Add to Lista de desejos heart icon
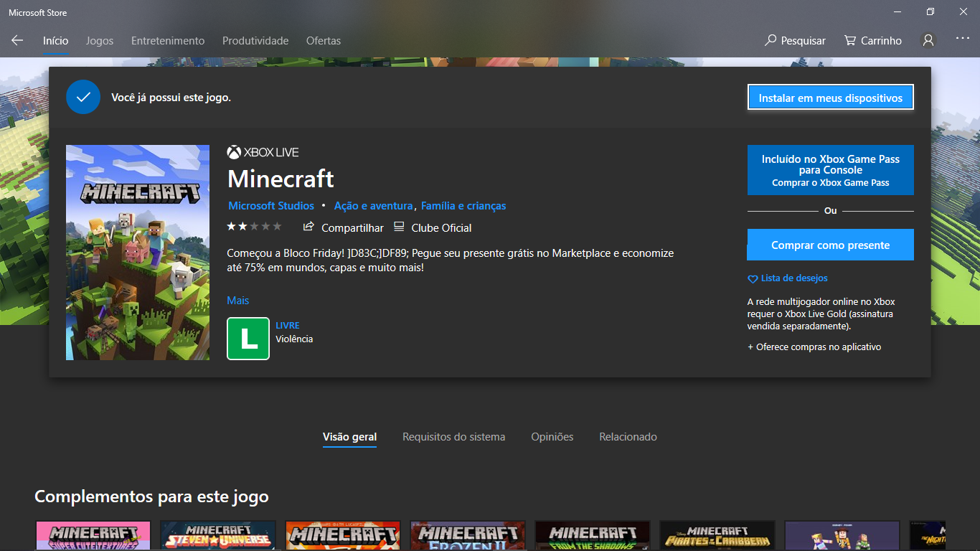The height and width of the screenshot is (551, 980). (x=753, y=278)
